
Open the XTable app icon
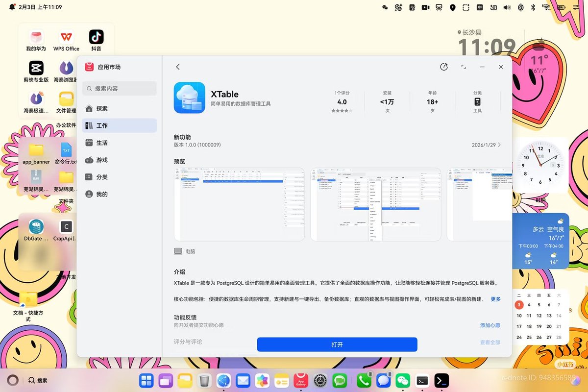(x=190, y=98)
